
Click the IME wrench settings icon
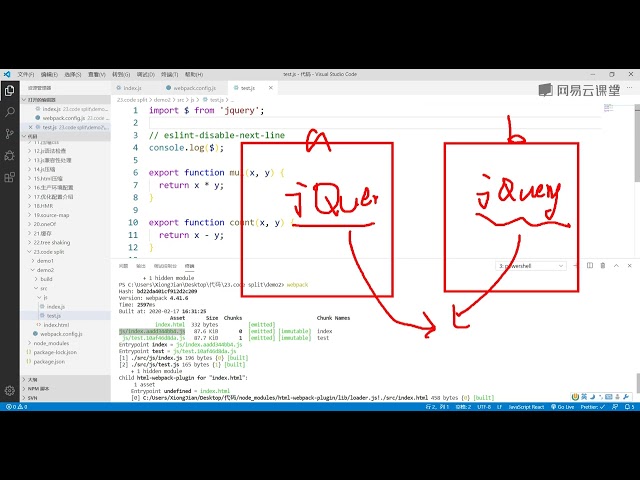coord(626,397)
